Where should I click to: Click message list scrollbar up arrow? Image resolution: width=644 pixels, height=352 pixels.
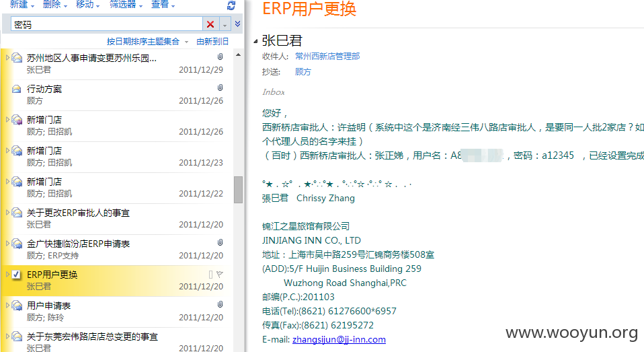(x=238, y=55)
